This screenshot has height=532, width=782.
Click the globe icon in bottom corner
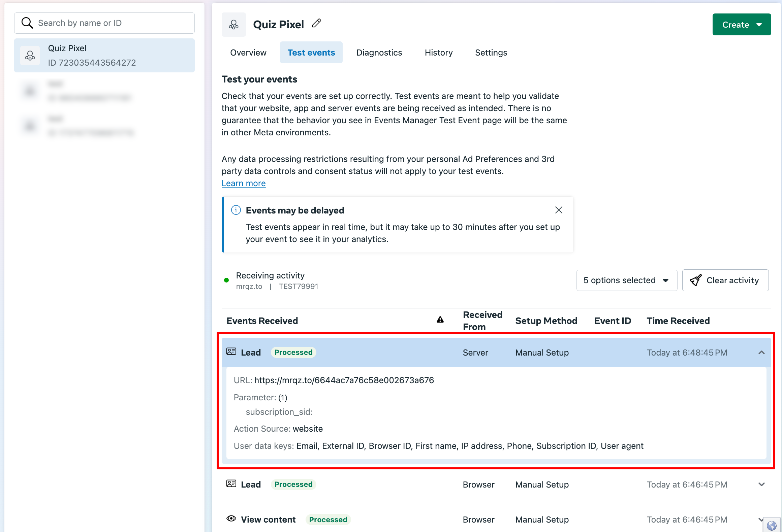(772, 525)
